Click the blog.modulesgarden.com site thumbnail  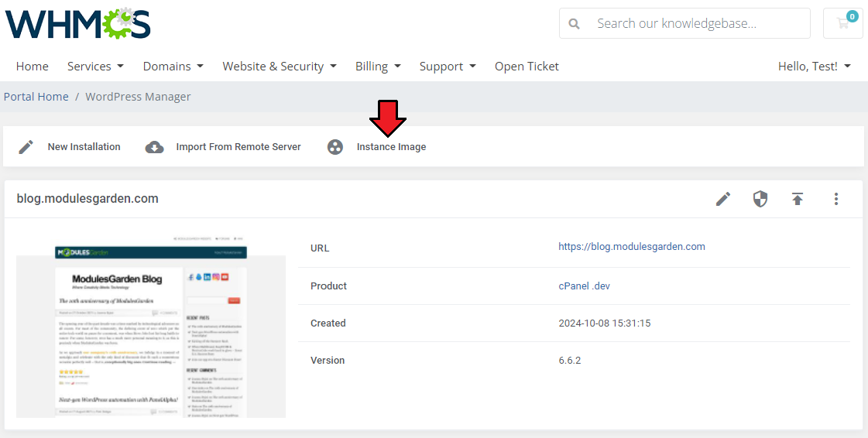151,327
